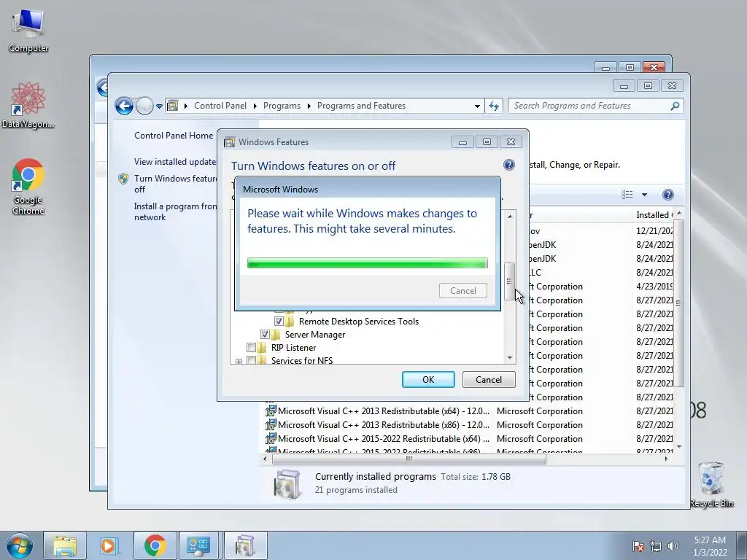Open the recent pages dropdown arrow
Screen dimensions: 747x560
pyautogui.click(x=159, y=106)
